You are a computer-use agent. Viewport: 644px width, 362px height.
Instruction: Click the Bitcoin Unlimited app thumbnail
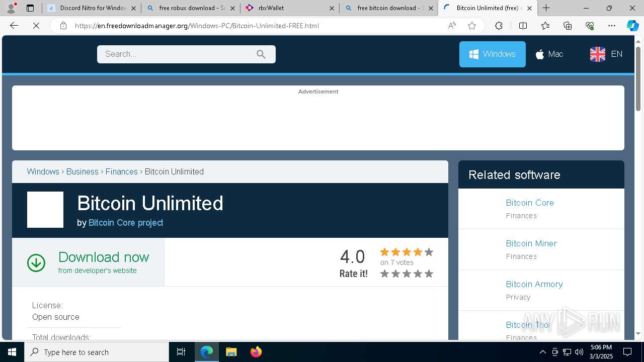[x=45, y=210]
